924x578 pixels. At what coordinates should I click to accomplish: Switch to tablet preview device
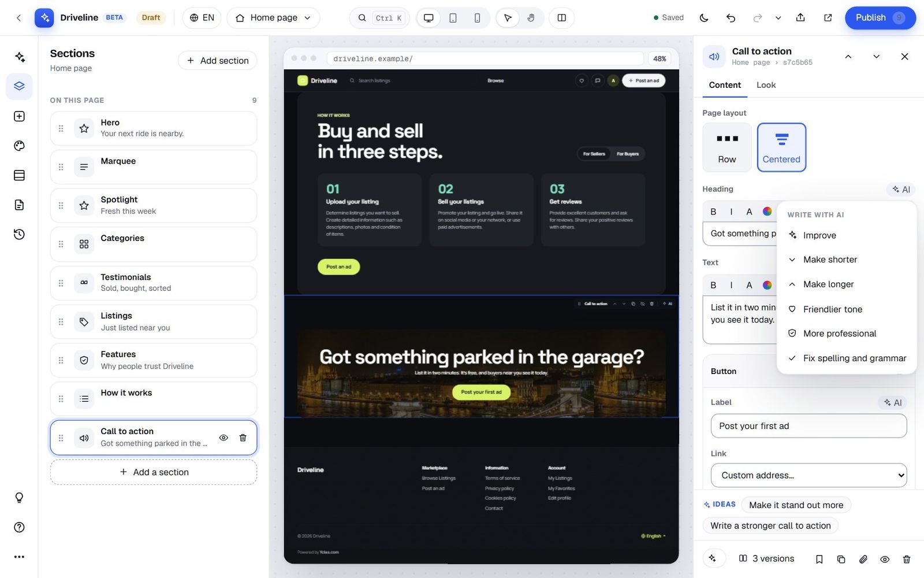click(453, 18)
